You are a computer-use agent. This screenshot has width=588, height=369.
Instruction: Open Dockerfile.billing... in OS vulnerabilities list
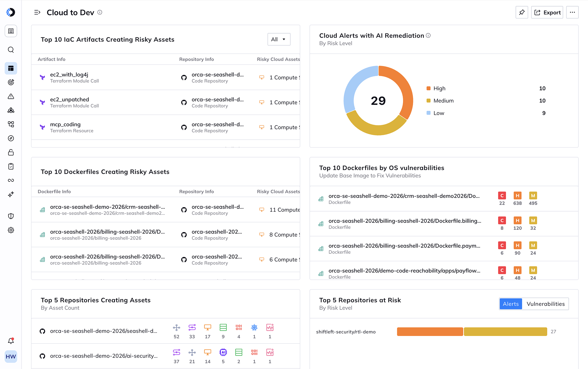click(405, 221)
